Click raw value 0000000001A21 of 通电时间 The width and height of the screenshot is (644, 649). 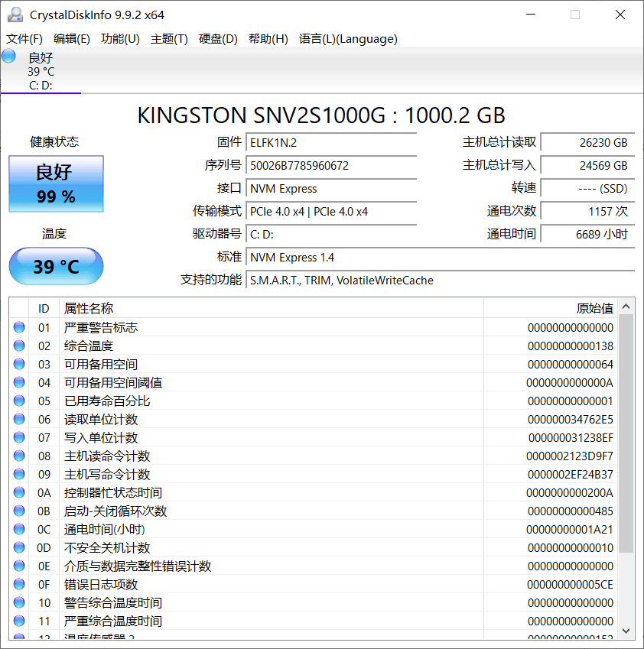(570, 530)
